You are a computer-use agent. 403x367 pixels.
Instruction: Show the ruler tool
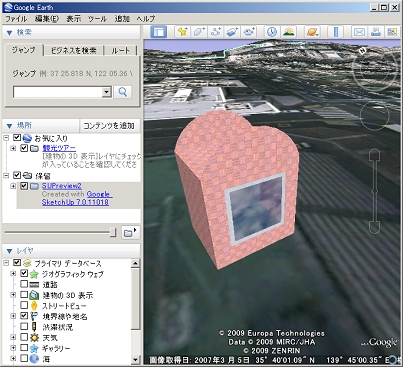[336, 32]
